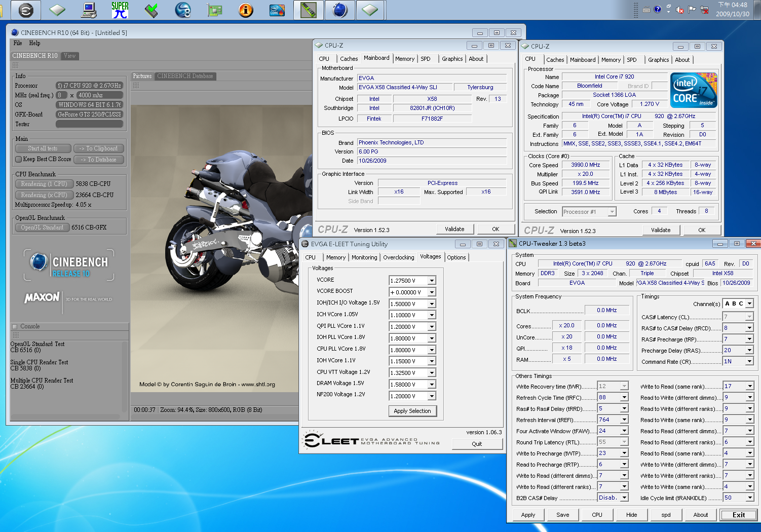Click the green graphics card taskbar icon
Screen dimensions: 761x532
214,10
